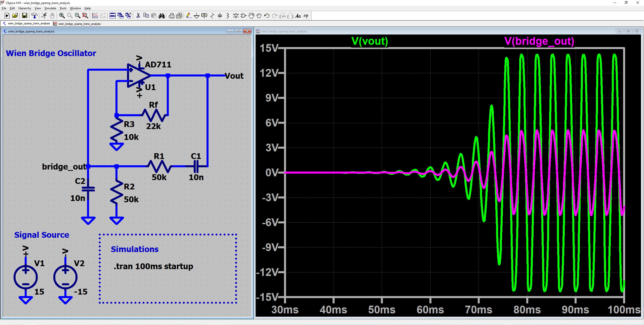Screen dimensions: 644x325
Task: Click the Label Net tool icon
Action: pyautogui.click(x=204, y=16)
